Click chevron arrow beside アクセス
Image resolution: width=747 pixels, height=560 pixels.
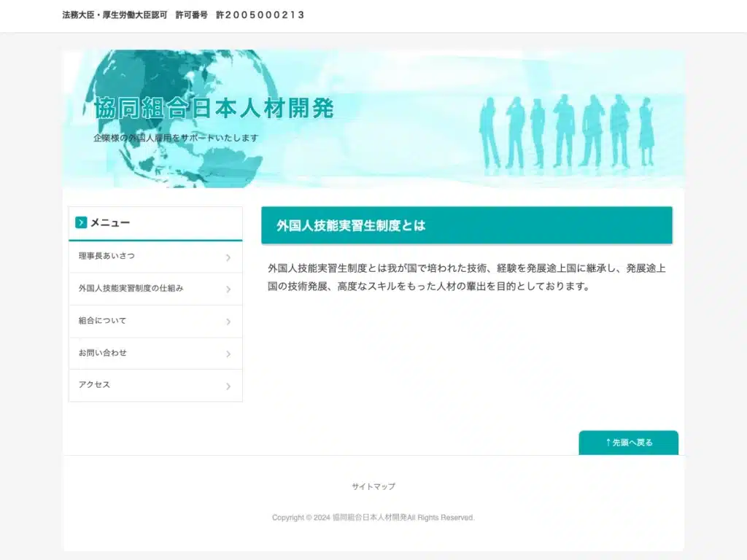point(228,386)
